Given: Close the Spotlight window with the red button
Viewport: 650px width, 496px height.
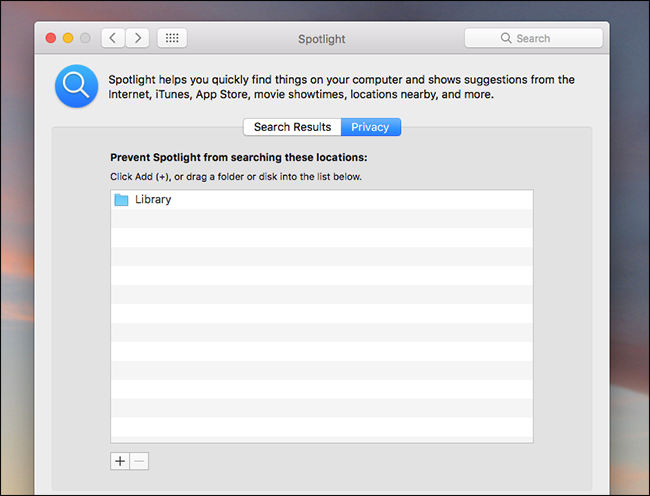Looking at the screenshot, I should pos(51,38).
